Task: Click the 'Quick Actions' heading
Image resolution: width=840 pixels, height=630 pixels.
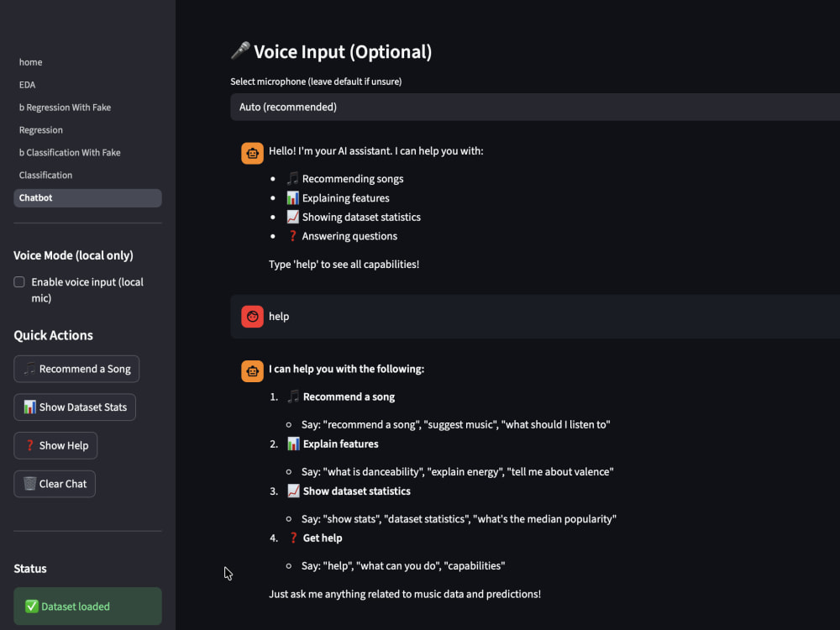Action: click(54, 335)
